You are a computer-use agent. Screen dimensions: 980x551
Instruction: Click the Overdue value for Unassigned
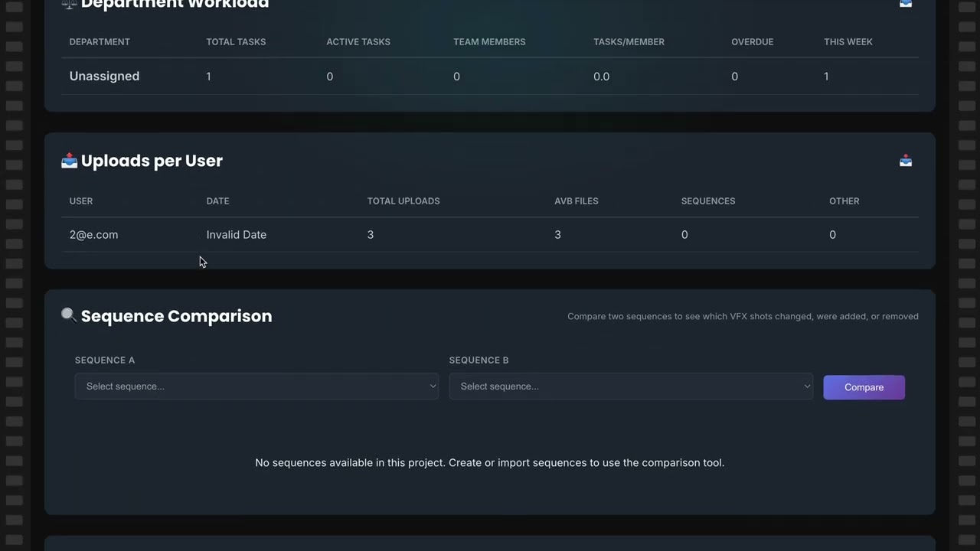click(x=735, y=77)
